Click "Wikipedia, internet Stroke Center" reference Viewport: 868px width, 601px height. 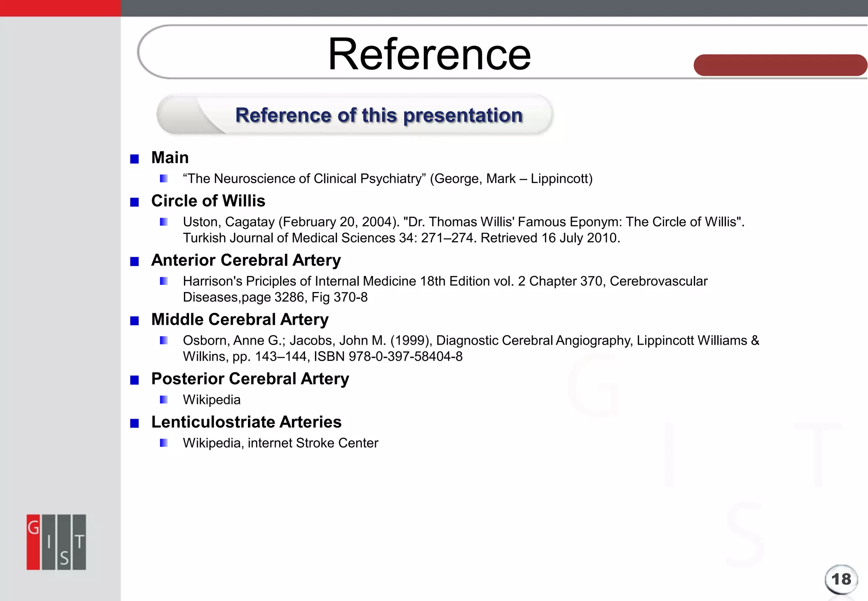click(x=280, y=443)
